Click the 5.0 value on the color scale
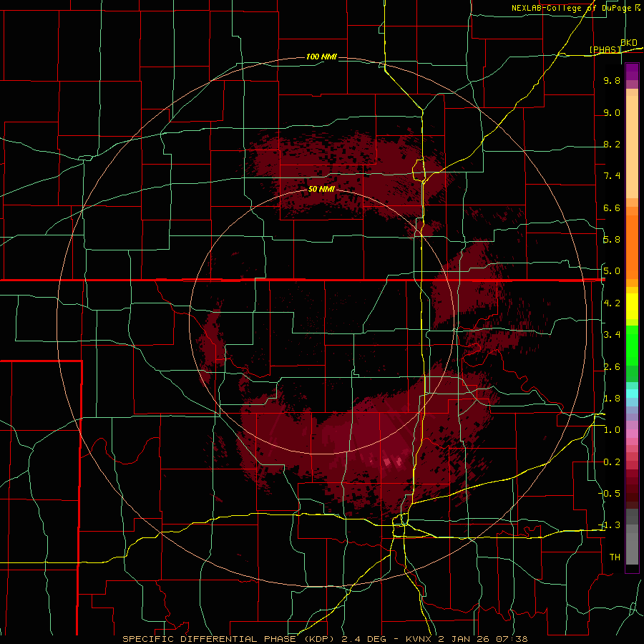The width and height of the screenshot is (644, 644). (612, 271)
